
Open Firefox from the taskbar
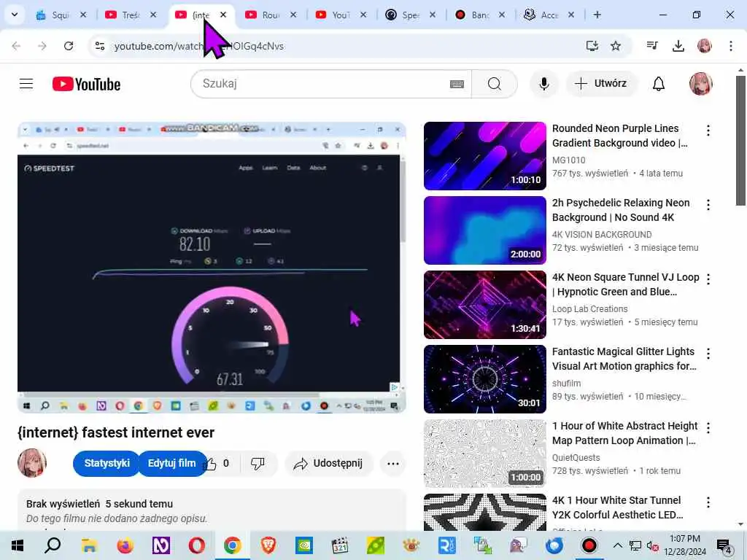coord(125,545)
